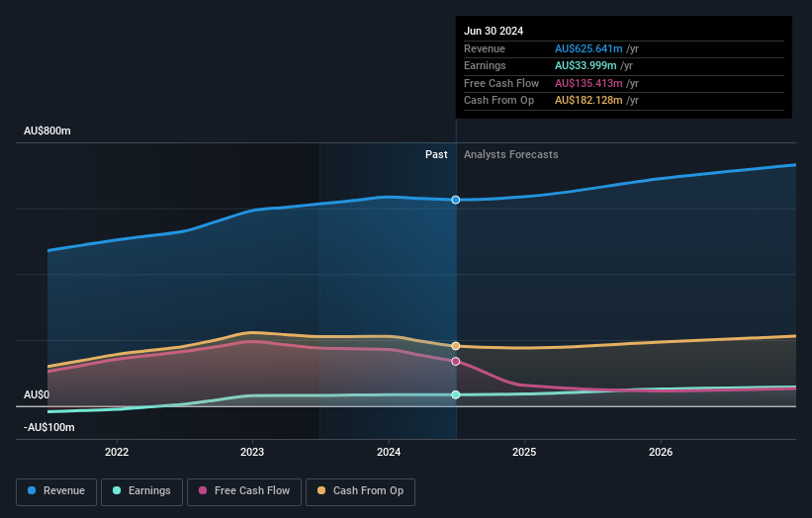The height and width of the screenshot is (518, 812).
Task: Toggle the Revenue legend series
Action: [56, 491]
